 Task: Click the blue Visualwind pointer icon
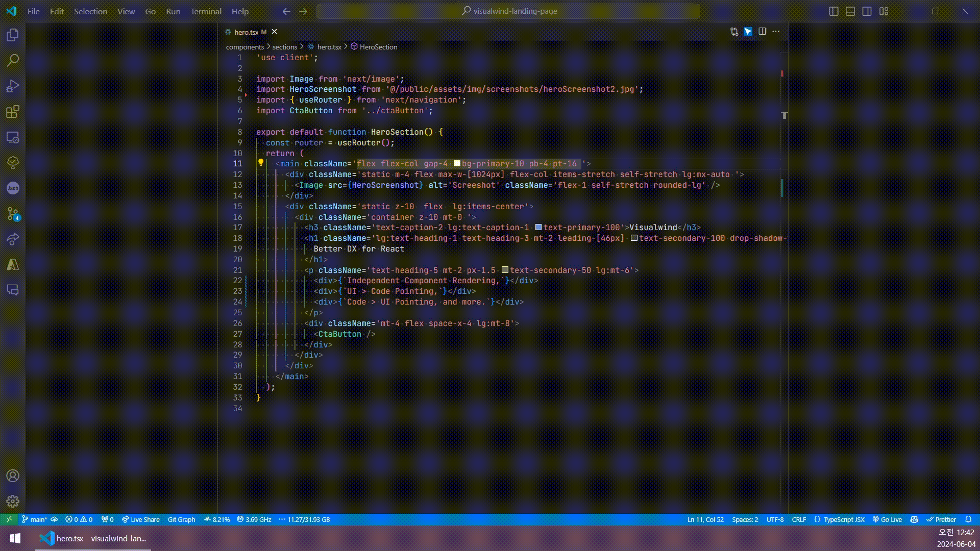[748, 32]
